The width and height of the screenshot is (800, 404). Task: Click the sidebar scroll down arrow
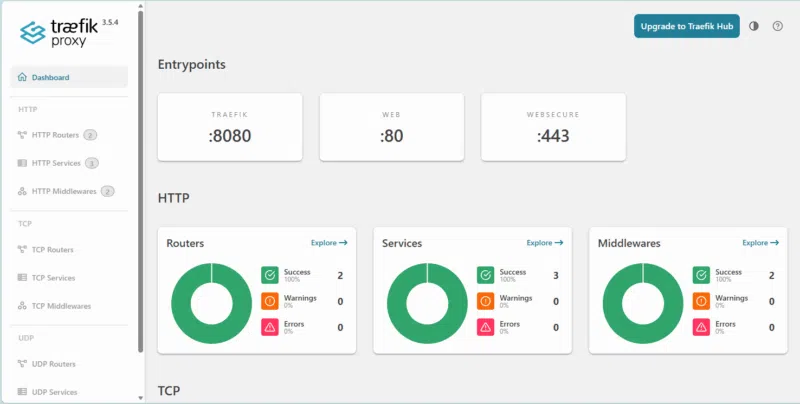[x=141, y=398]
